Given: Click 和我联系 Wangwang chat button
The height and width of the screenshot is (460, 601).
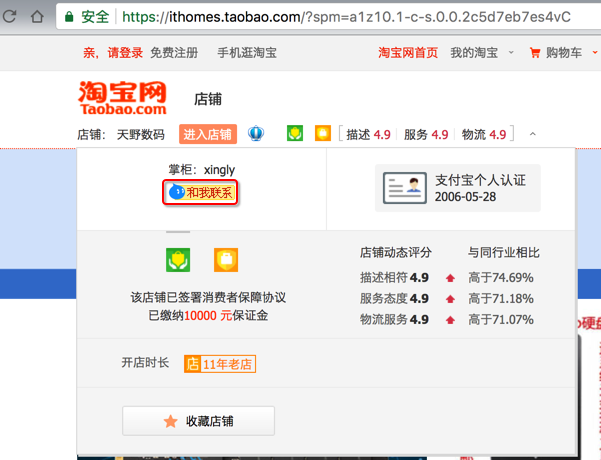Looking at the screenshot, I should click(x=200, y=192).
